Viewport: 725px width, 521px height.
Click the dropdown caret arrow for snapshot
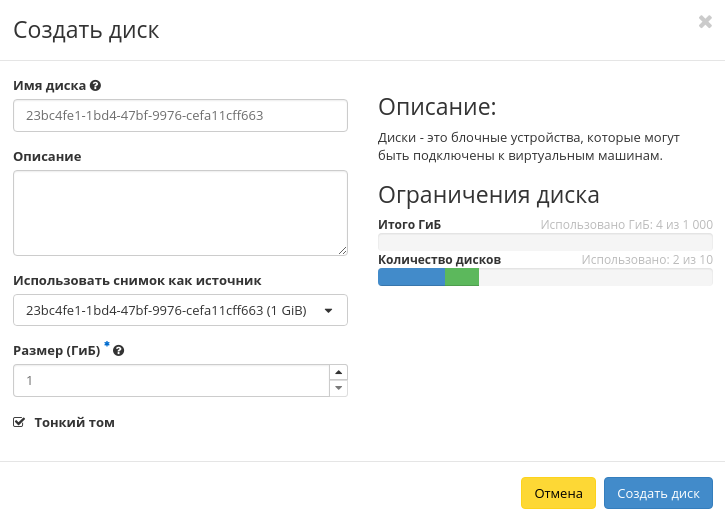(x=329, y=310)
